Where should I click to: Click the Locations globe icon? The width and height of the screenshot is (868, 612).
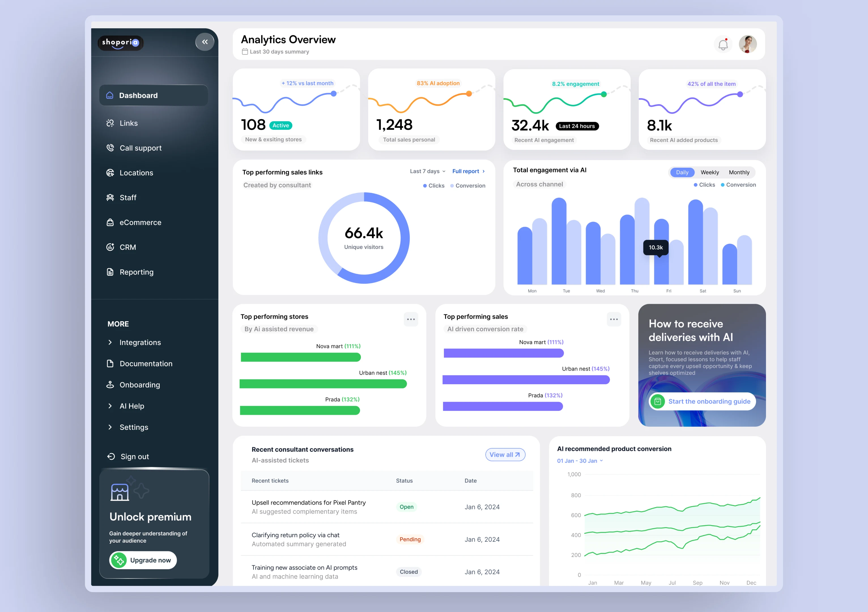point(110,173)
